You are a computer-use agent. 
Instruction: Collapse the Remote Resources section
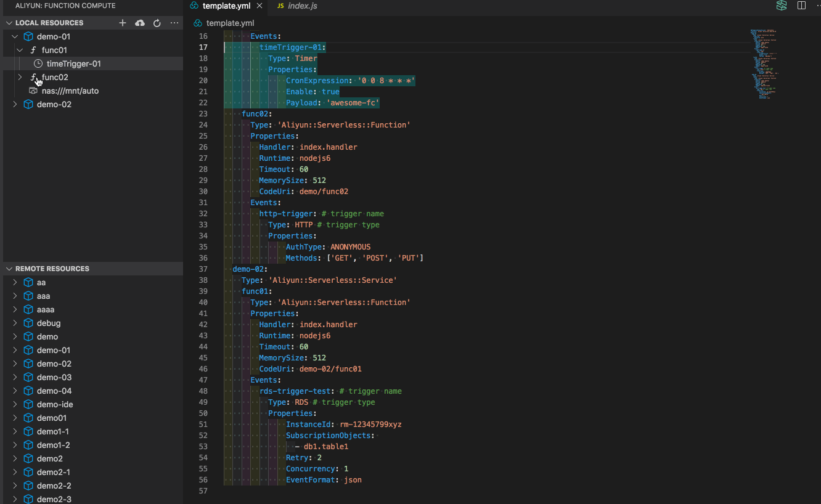pos(8,268)
